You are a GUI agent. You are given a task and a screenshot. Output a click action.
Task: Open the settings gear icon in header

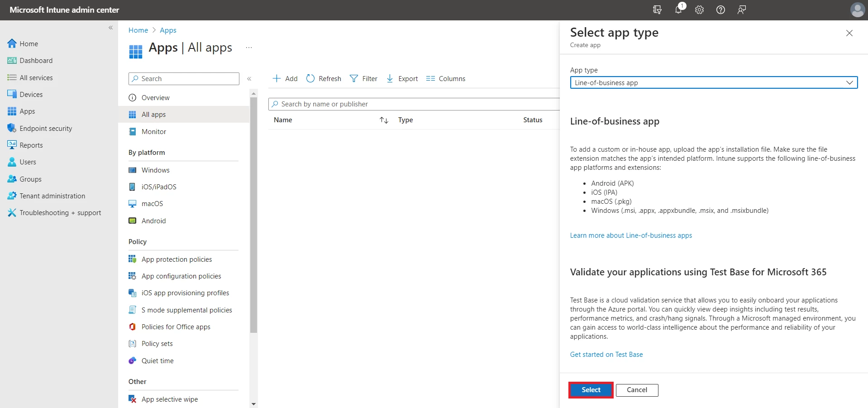click(x=699, y=10)
